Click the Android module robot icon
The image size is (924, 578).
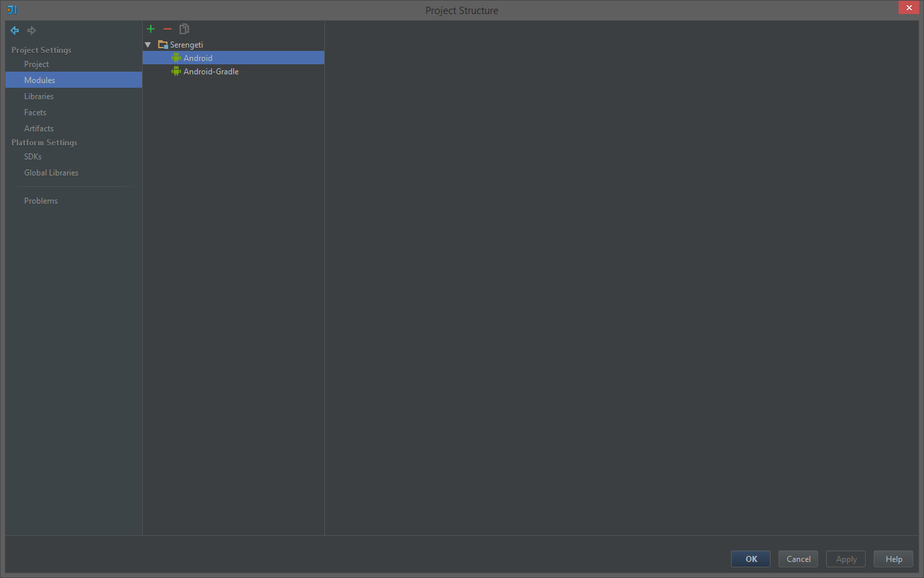(176, 58)
